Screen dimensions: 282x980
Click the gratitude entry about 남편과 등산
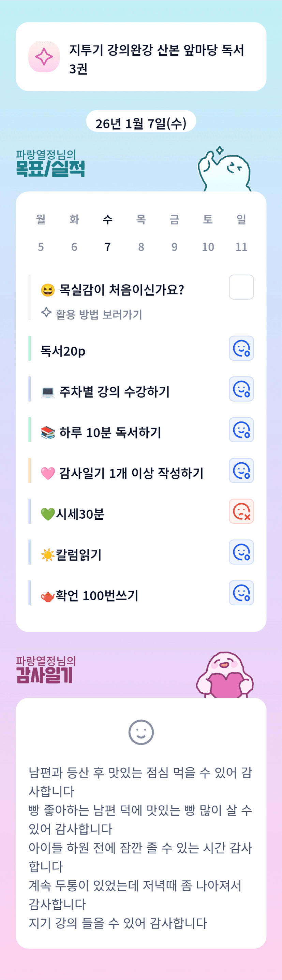pyautogui.click(x=140, y=781)
